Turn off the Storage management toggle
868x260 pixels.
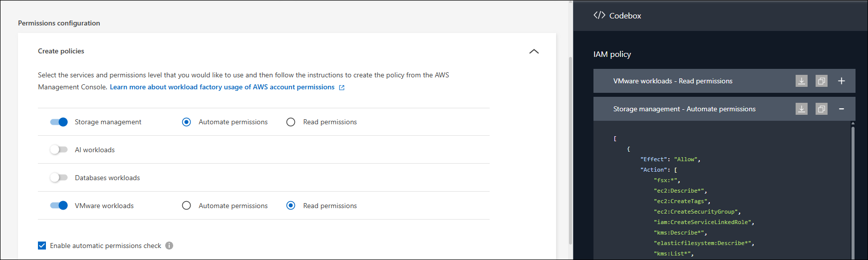[x=59, y=122]
